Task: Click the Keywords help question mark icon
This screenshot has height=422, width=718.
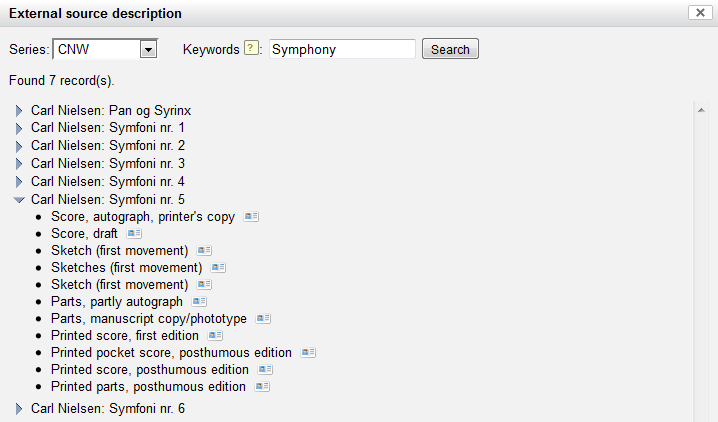Action: [252, 49]
